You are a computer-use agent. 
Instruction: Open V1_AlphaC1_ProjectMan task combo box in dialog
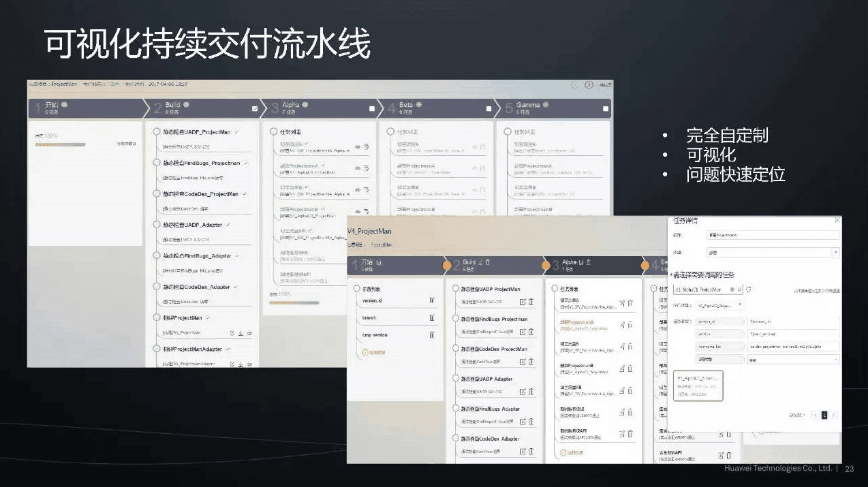tap(708, 289)
